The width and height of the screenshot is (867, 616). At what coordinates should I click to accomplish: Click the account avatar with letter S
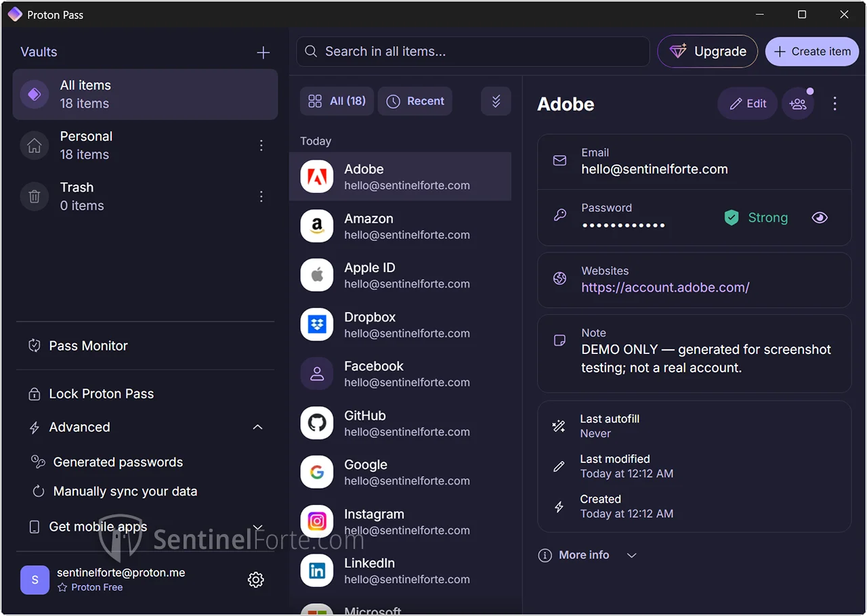(x=35, y=580)
